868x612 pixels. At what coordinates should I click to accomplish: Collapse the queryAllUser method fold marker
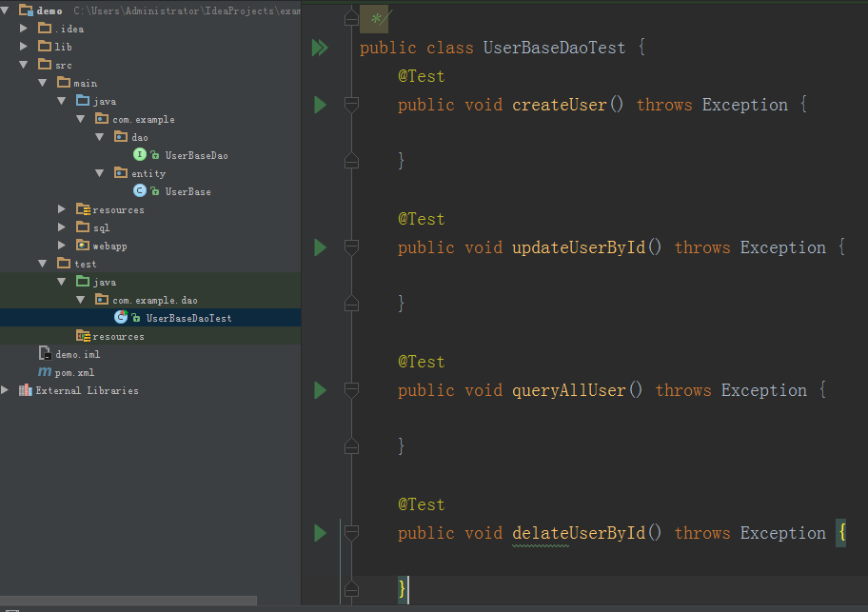[x=351, y=389]
